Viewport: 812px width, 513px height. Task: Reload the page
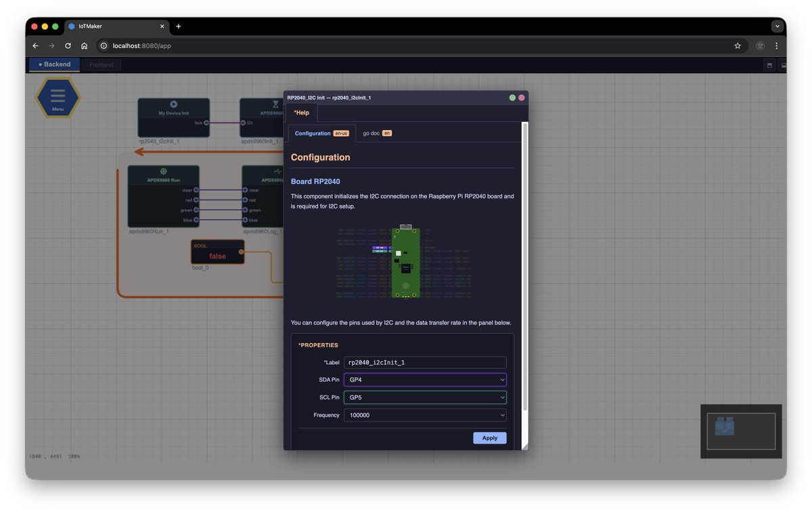point(68,46)
